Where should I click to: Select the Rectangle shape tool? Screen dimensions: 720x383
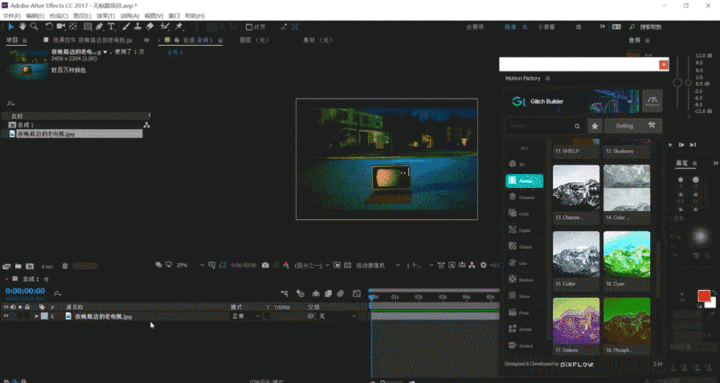coord(88,27)
